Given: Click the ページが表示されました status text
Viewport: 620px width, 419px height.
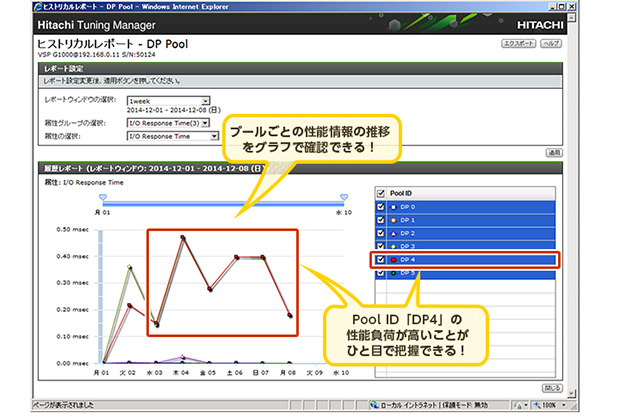Looking at the screenshot, I should click(x=63, y=405).
